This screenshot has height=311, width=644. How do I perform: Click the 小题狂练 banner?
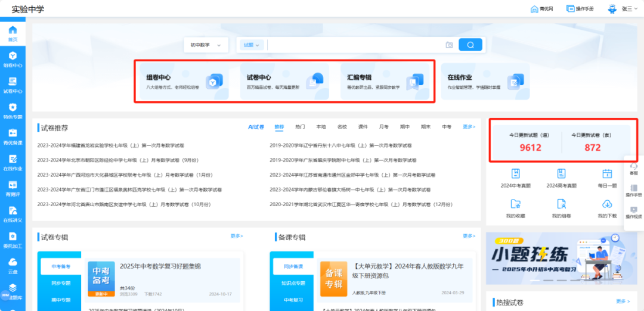point(561,259)
